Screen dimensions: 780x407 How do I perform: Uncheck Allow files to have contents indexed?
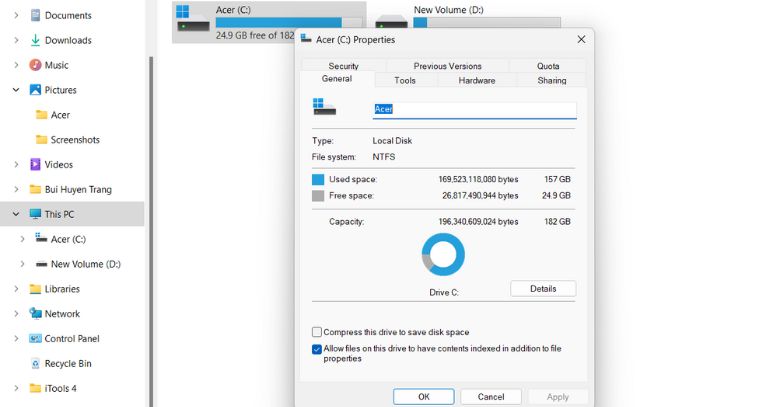(x=317, y=349)
